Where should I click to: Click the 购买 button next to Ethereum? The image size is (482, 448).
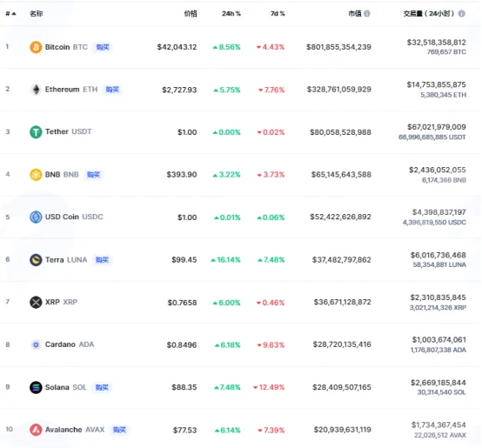coord(112,90)
